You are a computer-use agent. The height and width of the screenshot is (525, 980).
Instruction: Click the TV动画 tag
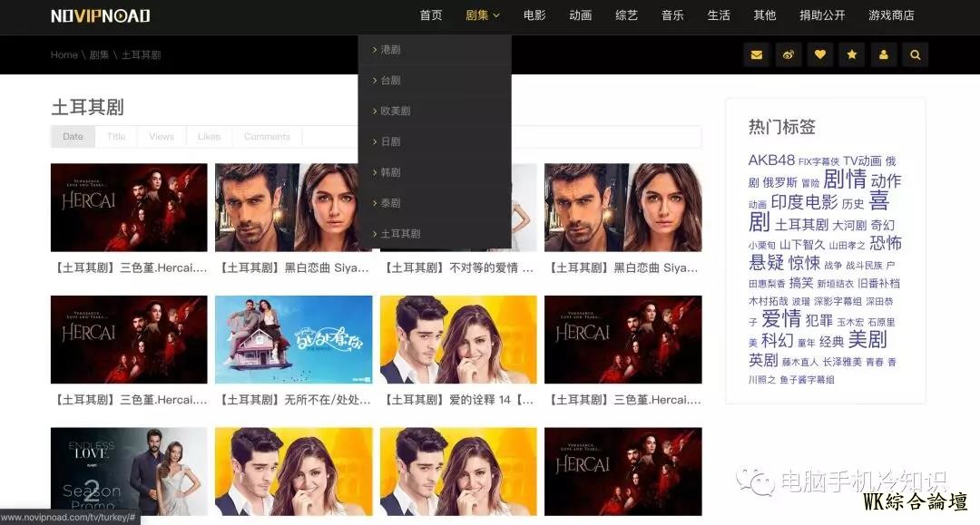(x=862, y=160)
